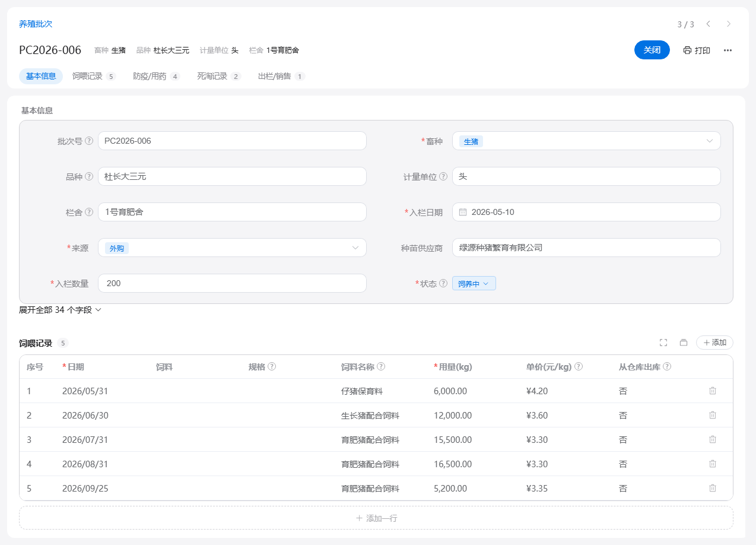
Task: Click the help icon beside 批次号
Action: pyautogui.click(x=89, y=141)
